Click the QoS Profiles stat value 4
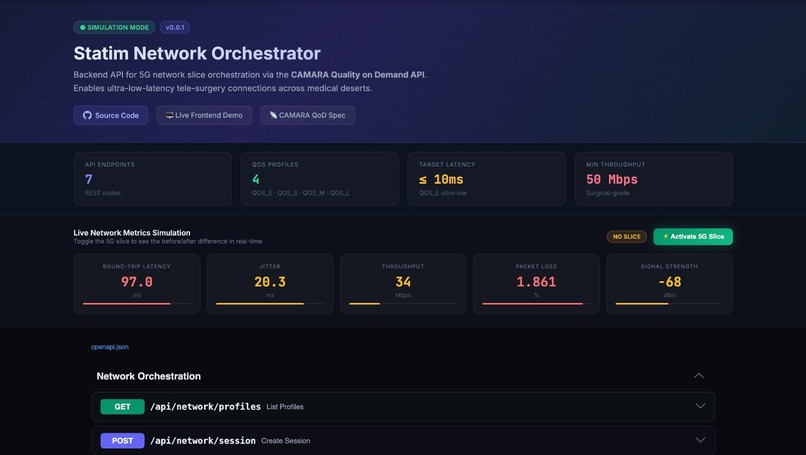 click(256, 179)
